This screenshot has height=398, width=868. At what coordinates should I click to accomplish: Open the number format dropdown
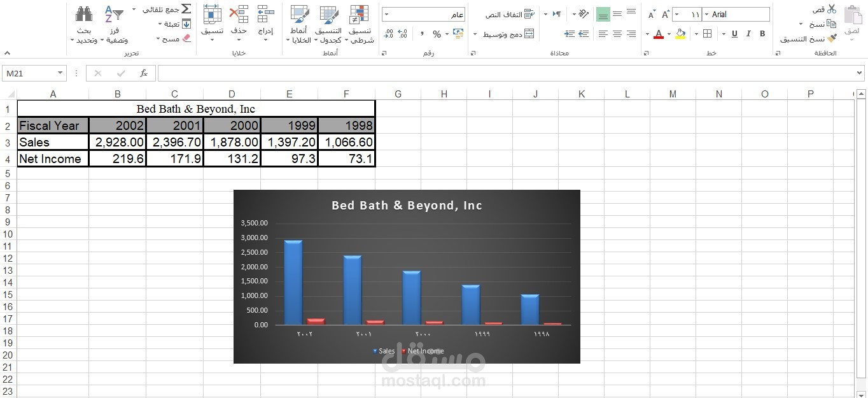tap(387, 14)
